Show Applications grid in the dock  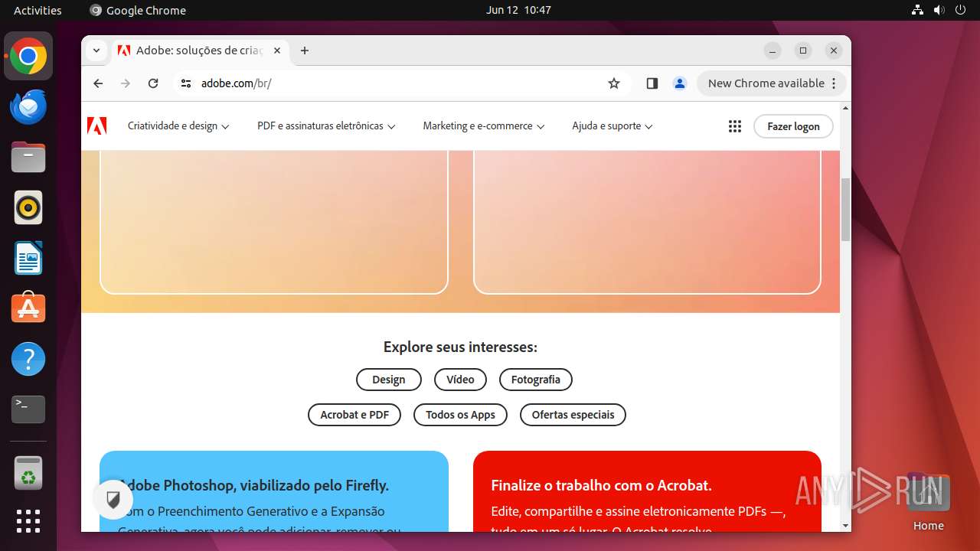click(x=28, y=521)
